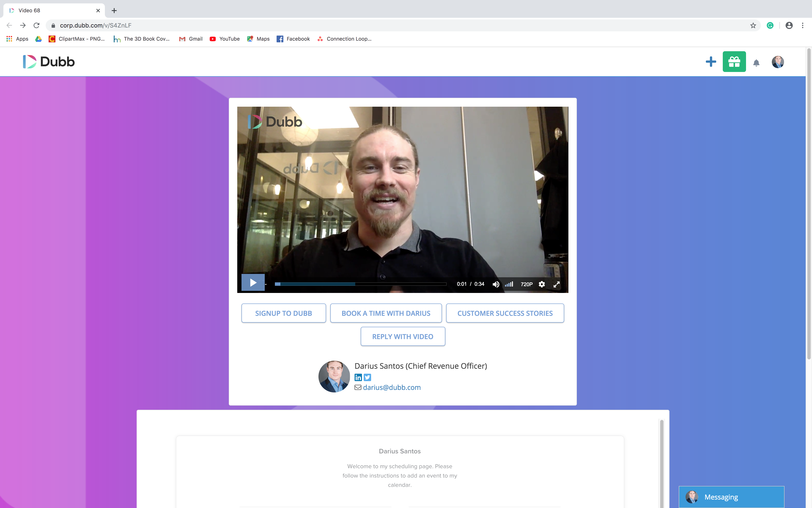Click the darius@dubb.com email link
812x508 pixels.
point(392,387)
